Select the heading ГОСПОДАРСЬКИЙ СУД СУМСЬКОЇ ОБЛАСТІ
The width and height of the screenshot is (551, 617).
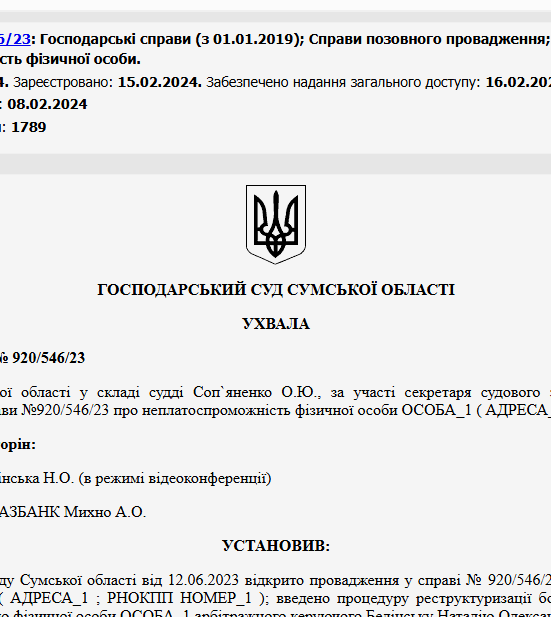point(276,290)
